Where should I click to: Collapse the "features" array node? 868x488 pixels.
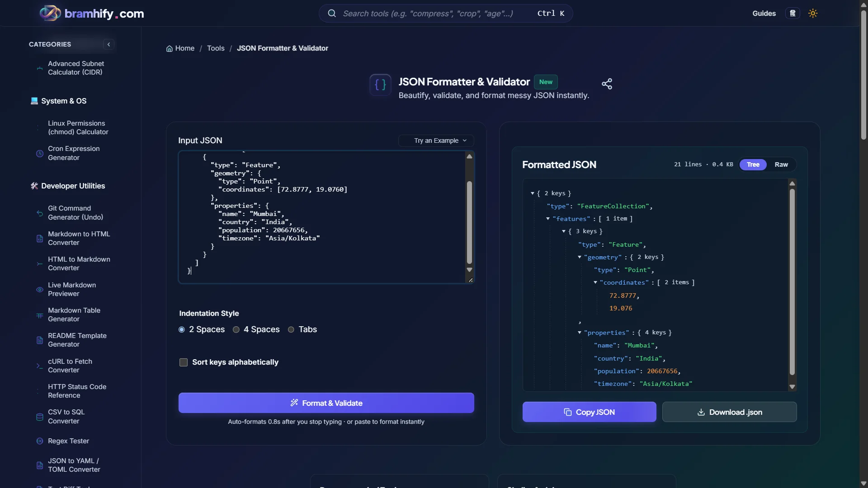click(548, 219)
